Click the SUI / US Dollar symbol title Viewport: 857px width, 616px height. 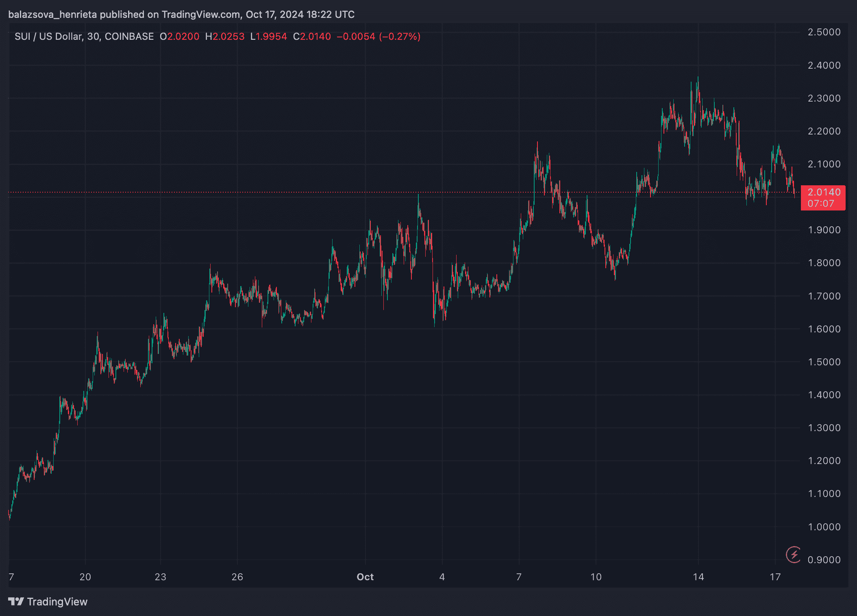tap(48, 37)
